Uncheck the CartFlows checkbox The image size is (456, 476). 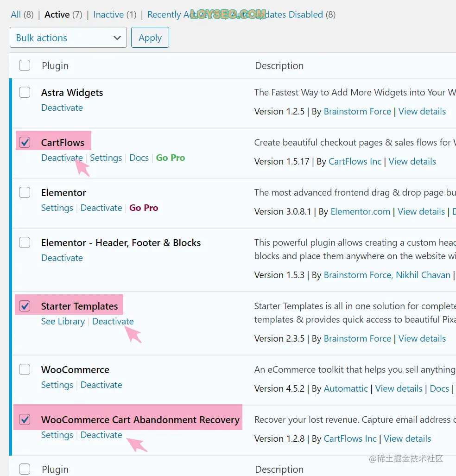coord(25,142)
